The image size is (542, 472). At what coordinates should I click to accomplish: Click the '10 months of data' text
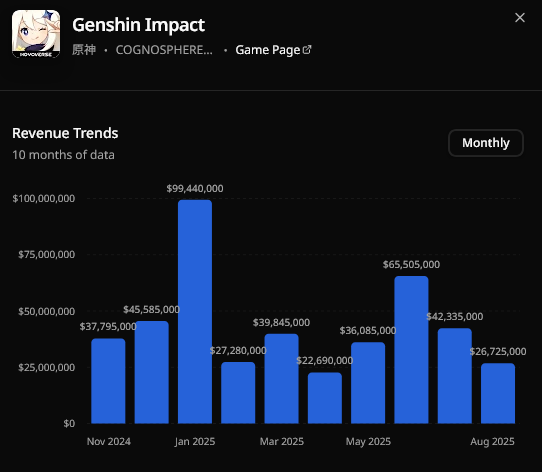pyautogui.click(x=63, y=155)
